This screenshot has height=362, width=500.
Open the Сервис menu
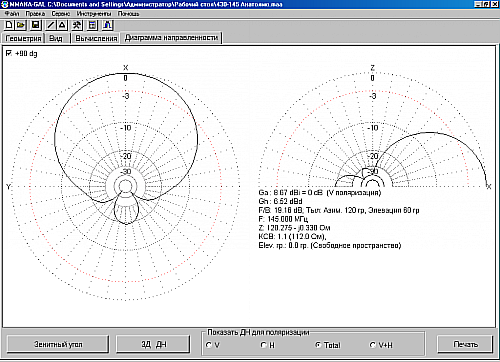click(x=61, y=14)
